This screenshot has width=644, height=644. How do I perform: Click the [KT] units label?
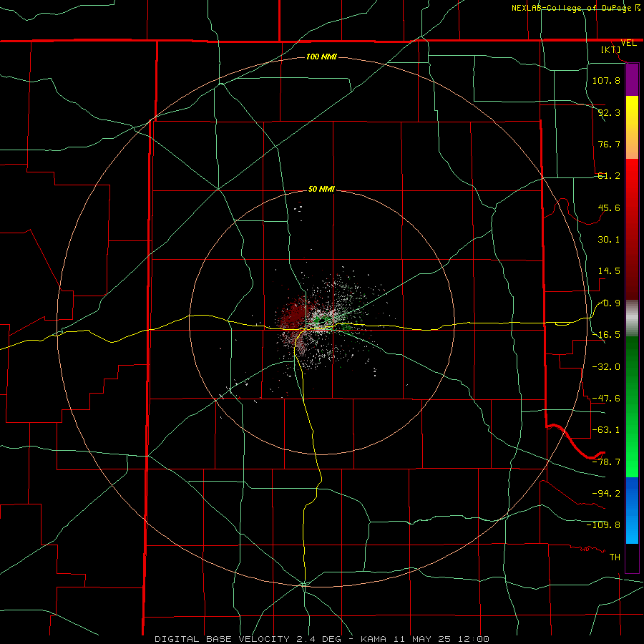611,49
